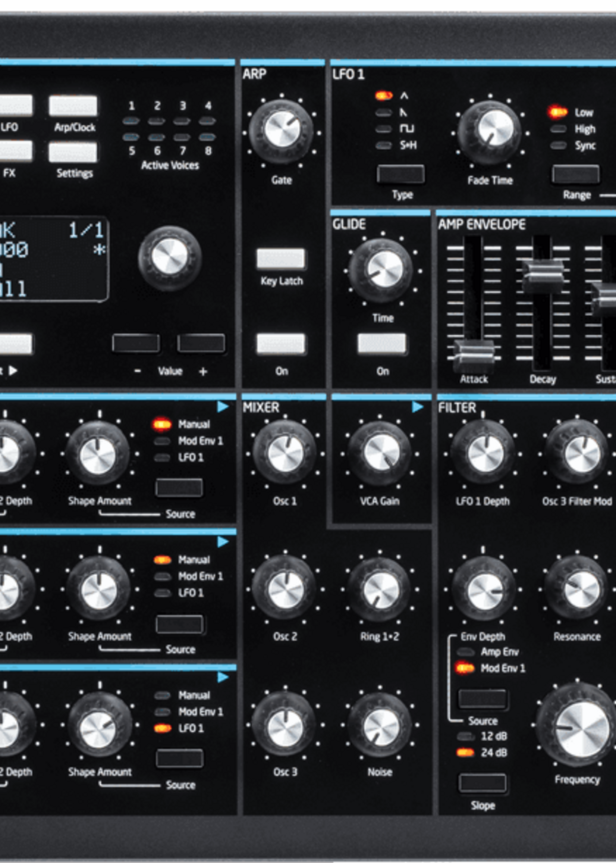Select the S+H waveform LED in LFO 1
616x863 pixels.
pyautogui.click(x=383, y=146)
